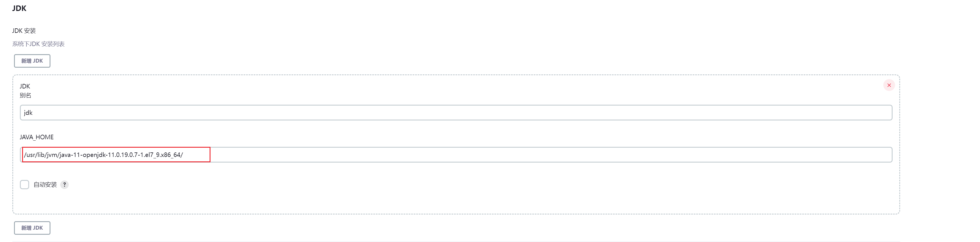Enable the 自动安装 checkbox

[x=25, y=185]
